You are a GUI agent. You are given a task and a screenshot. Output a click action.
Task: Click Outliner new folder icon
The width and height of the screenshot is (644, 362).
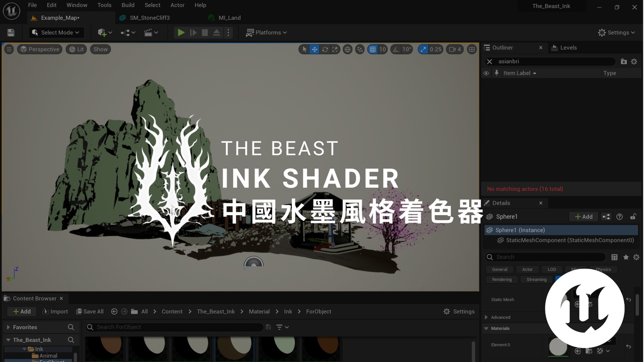(624, 61)
